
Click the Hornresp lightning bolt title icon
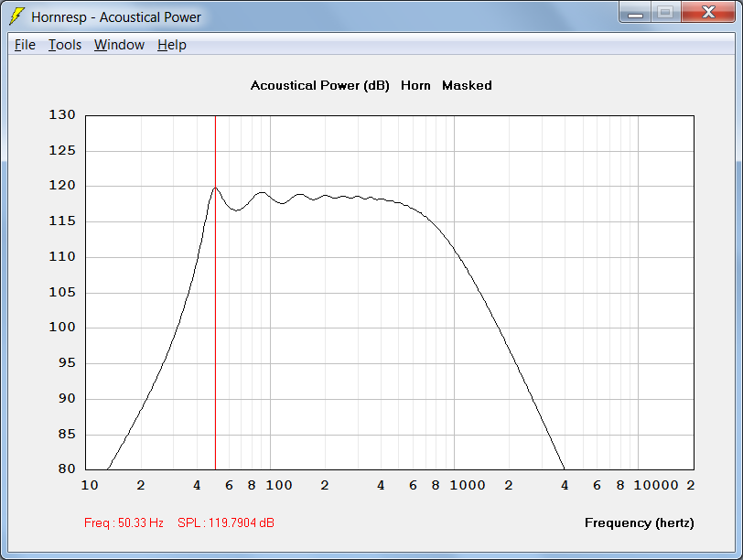tap(17, 16)
